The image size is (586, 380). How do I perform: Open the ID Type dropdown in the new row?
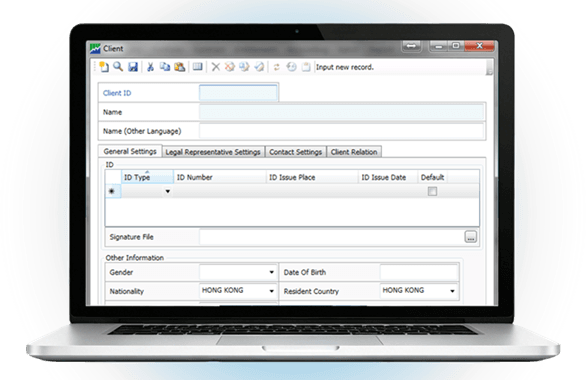[168, 191]
